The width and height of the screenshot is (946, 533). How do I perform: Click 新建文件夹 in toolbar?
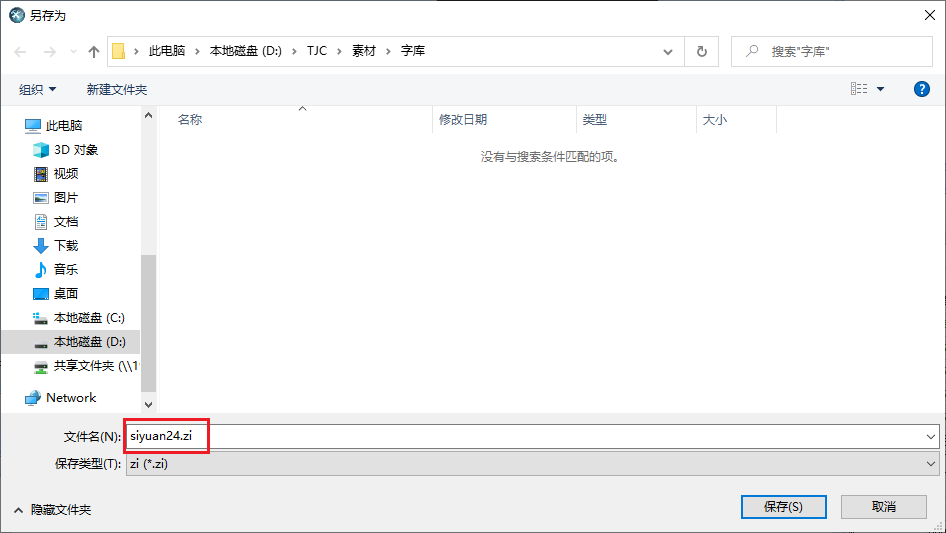pyautogui.click(x=117, y=90)
